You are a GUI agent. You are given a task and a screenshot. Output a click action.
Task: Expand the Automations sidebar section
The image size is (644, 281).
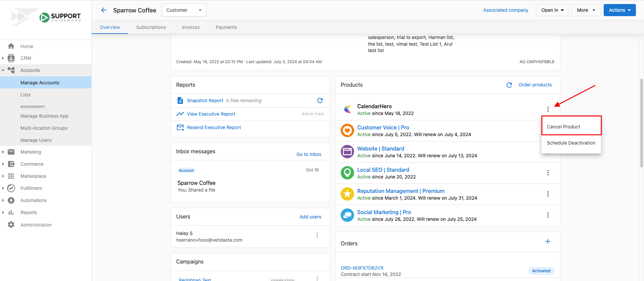(x=3, y=200)
